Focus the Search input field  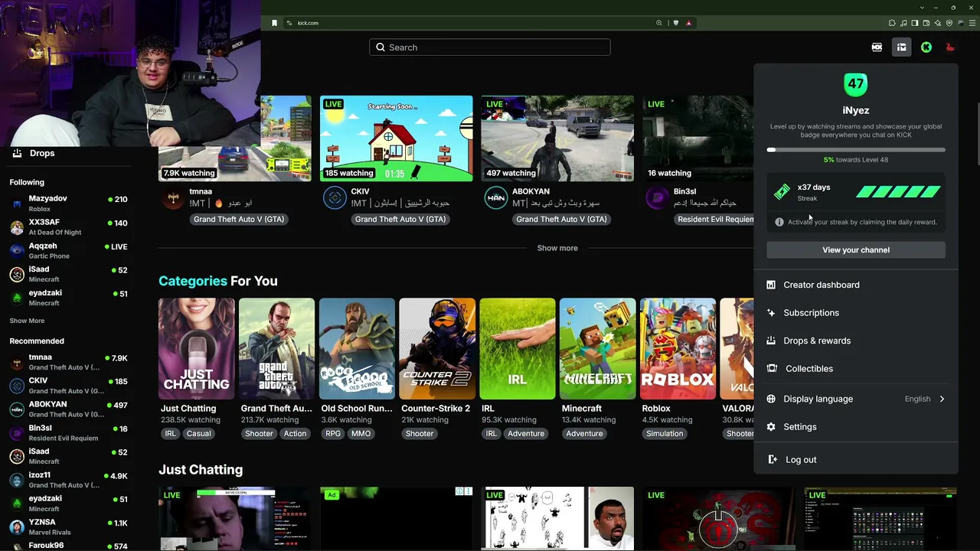pyautogui.click(x=490, y=47)
